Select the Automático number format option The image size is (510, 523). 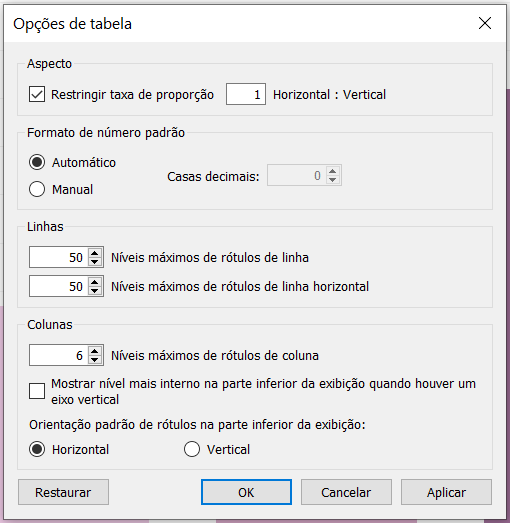[x=37, y=162]
